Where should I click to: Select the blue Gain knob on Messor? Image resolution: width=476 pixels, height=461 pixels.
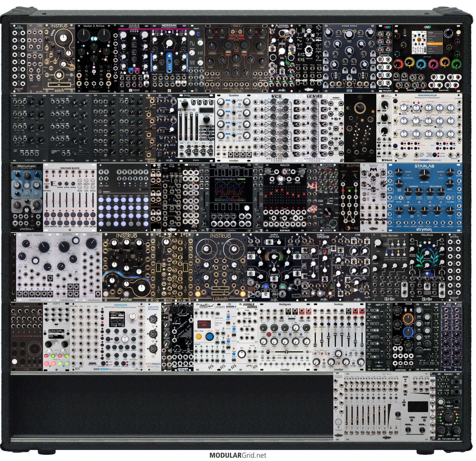pos(408,332)
